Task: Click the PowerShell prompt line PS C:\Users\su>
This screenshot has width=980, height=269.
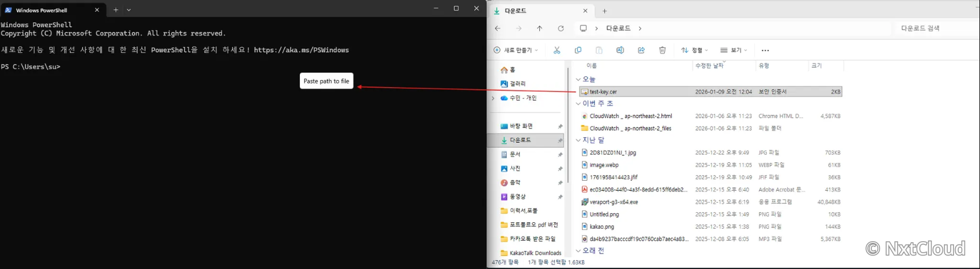Action: pos(31,67)
